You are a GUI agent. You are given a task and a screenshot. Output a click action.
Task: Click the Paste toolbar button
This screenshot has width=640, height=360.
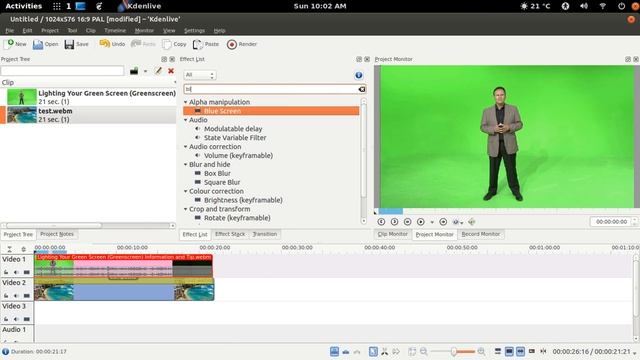click(x=206, y=44)
